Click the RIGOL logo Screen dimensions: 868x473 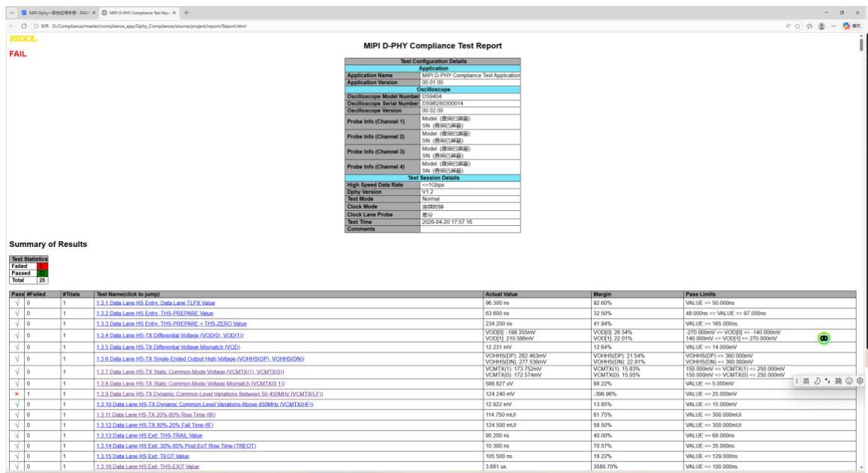[23, 39]
